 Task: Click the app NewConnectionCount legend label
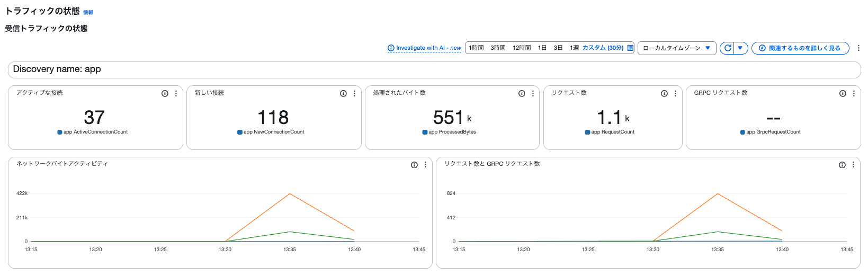274,132
